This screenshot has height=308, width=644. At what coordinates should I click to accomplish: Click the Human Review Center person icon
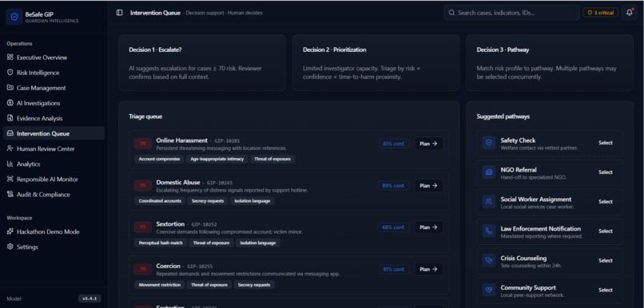tap(10, 148)
